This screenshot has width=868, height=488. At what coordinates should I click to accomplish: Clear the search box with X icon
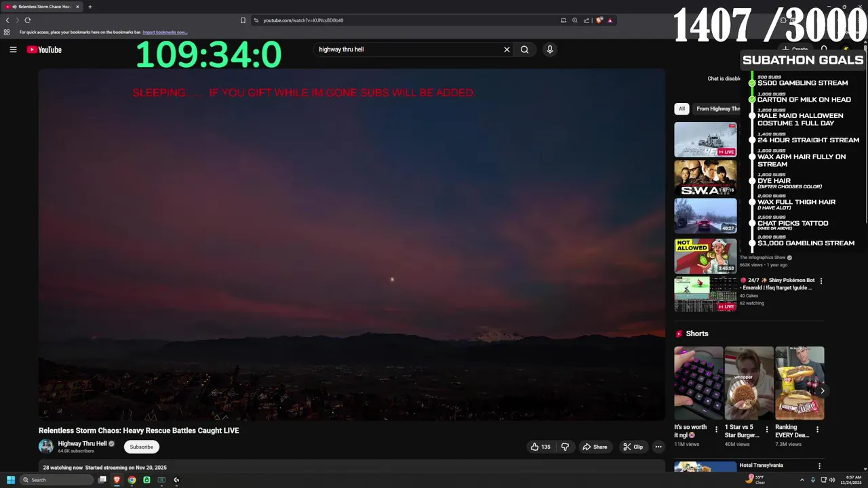(507, 49)
